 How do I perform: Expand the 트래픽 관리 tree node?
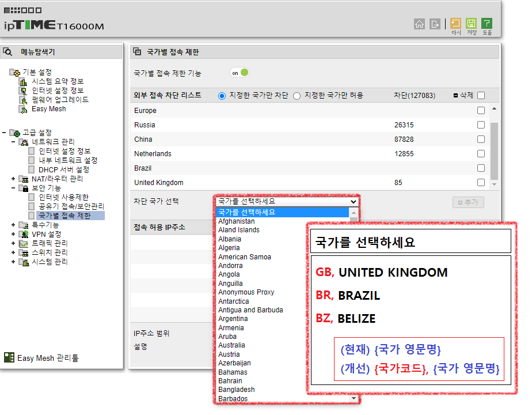point(13,243)
